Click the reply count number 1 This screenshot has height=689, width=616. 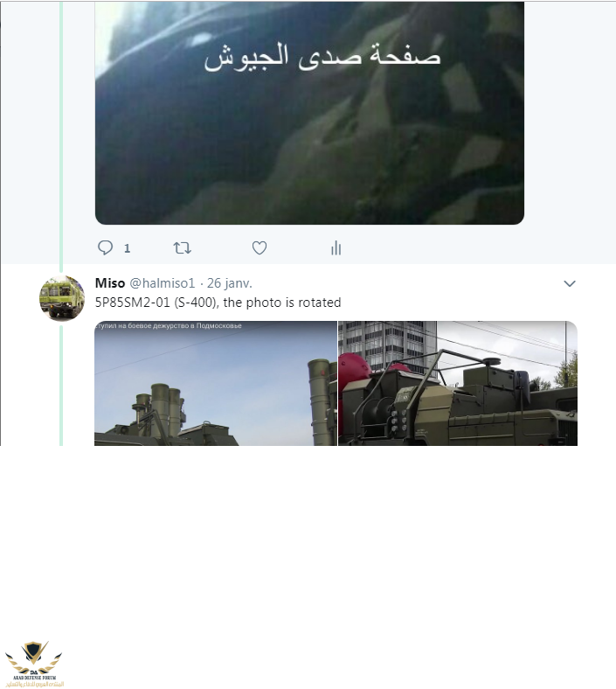[x=127, y=248]
